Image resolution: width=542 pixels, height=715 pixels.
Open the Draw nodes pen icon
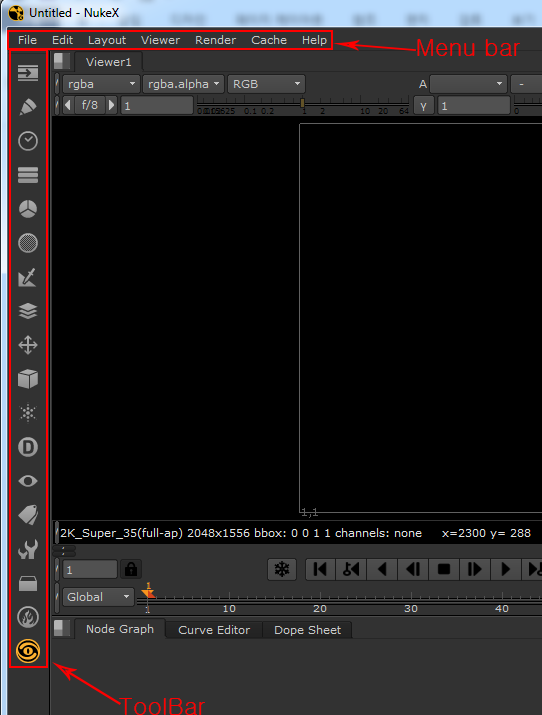28,107
